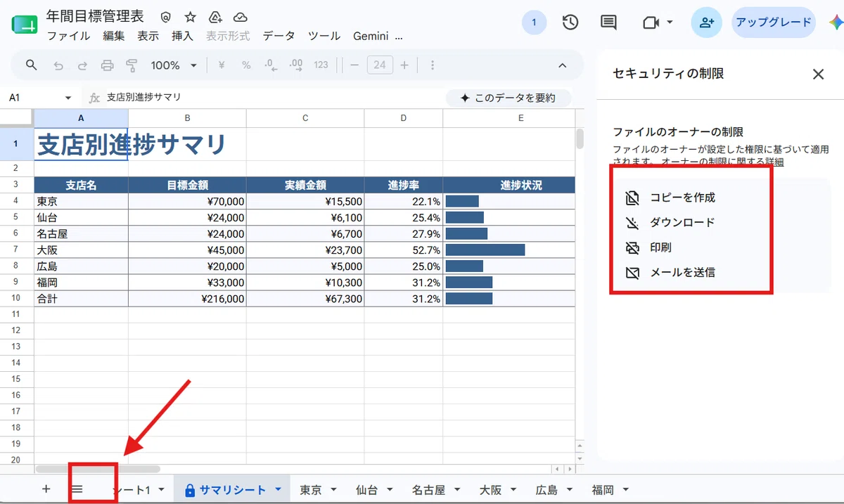Click the security shield icon beside the title
This screenshot has width=844, height=504.
(166, 17)
